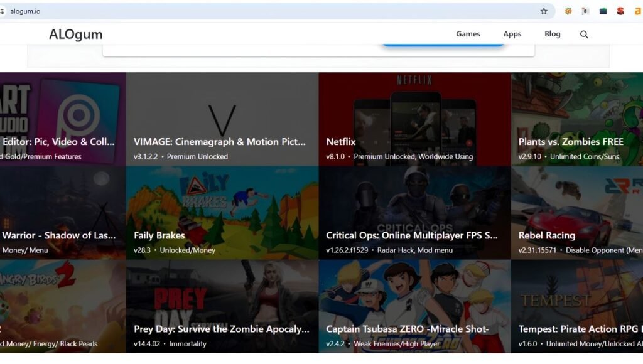Click the dark teal extension icon
This screenshot has width=643, height=364.
point(603,11)
